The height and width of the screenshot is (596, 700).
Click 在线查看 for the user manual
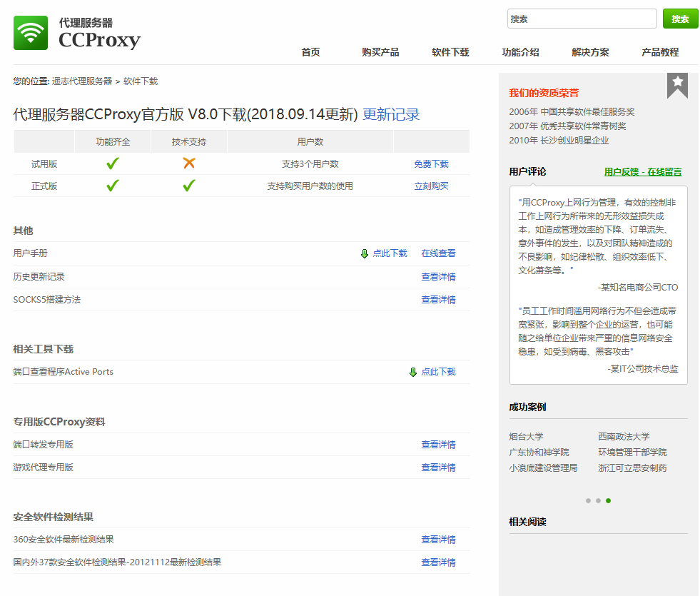pos(438,253)
